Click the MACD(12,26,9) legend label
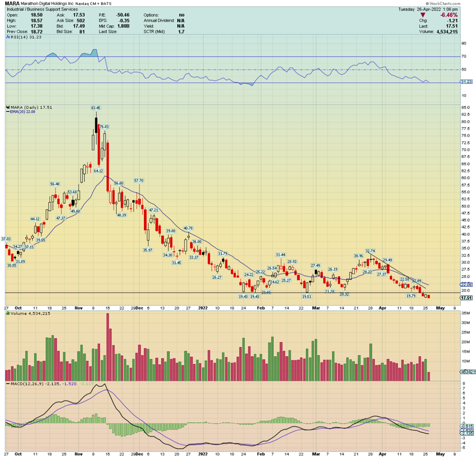Screen dimensions: 476x457 tap(27, 384)
